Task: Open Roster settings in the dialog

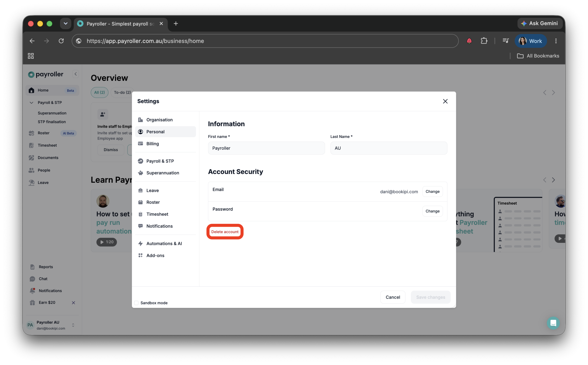Action: pyautogui.click(x=165, y=202)
